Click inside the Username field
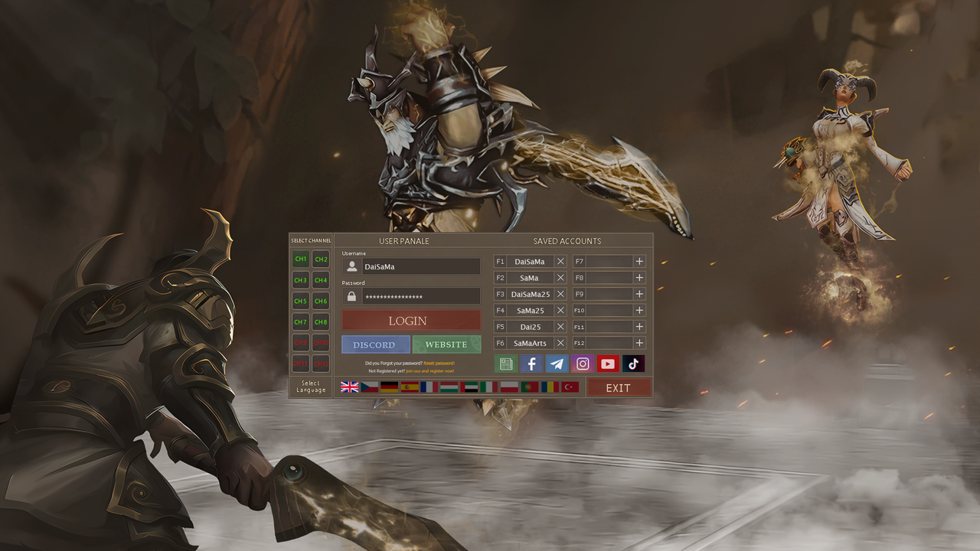 [420, 266]
